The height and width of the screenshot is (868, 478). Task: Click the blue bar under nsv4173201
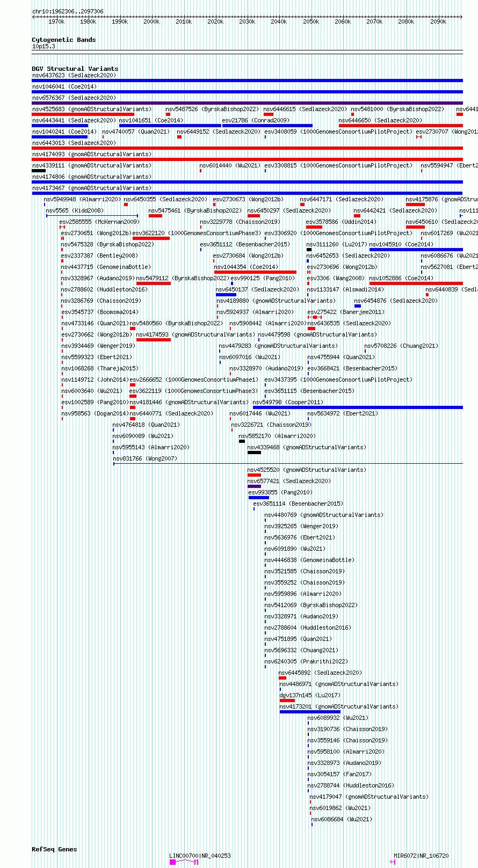[x=310, y=712]
